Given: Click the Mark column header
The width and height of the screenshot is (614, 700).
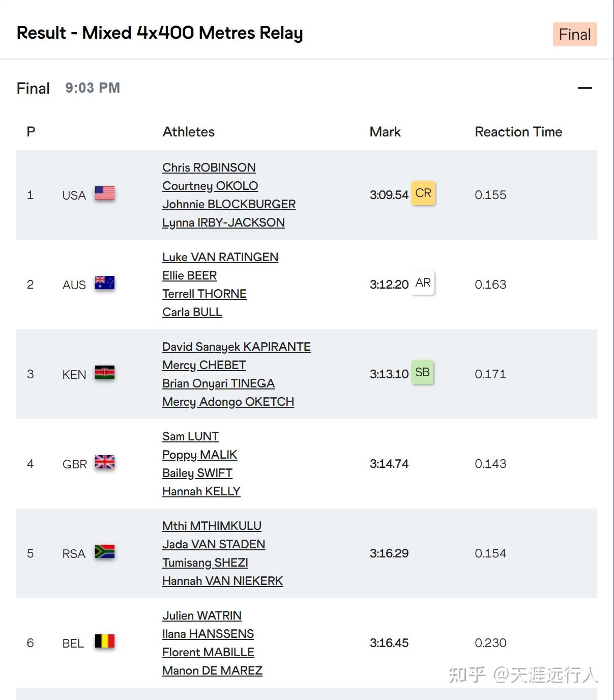Looking at the screenshot, I should pyautogui.click(x=385, y=132).
